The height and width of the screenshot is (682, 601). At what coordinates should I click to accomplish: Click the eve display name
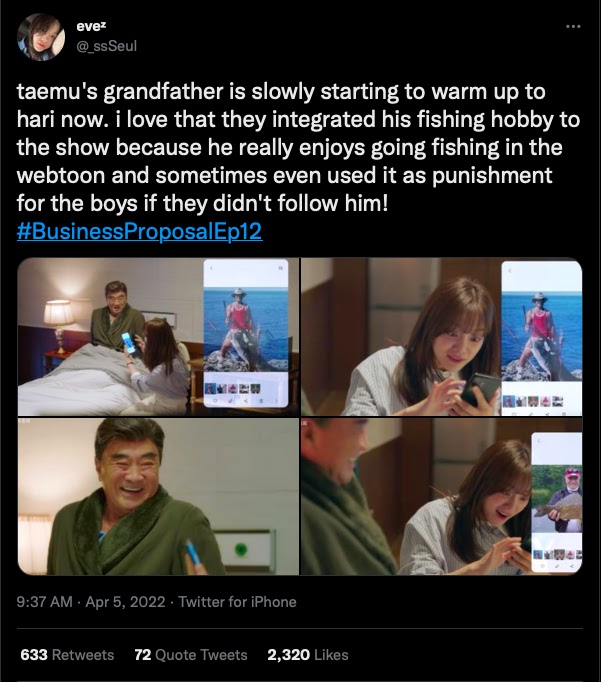91,26
